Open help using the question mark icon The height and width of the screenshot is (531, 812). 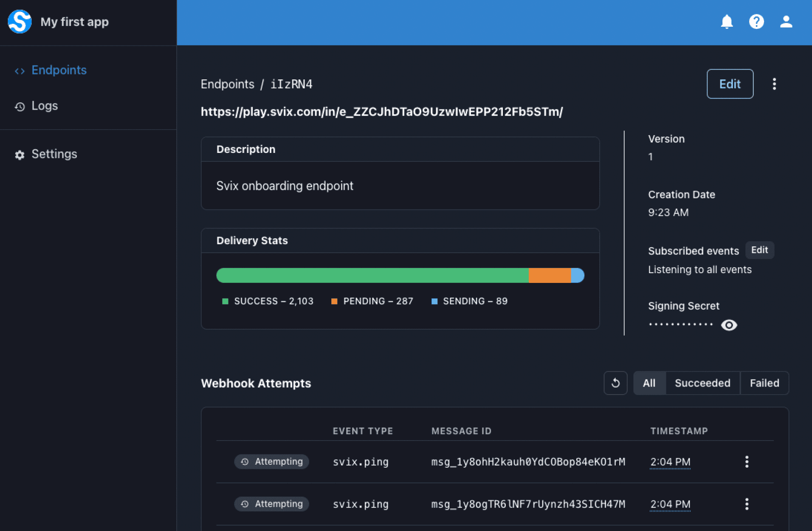pos(756,22)
